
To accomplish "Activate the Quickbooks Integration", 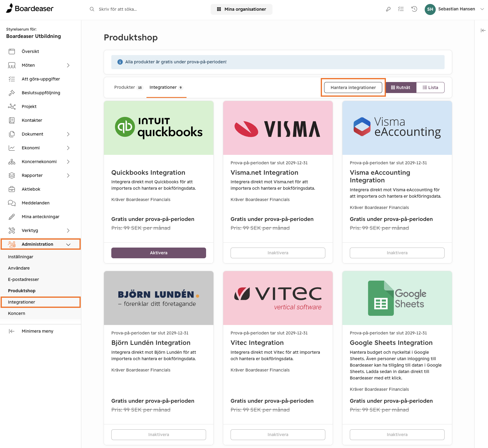I will pyautogui.click(x=159, y=253).
